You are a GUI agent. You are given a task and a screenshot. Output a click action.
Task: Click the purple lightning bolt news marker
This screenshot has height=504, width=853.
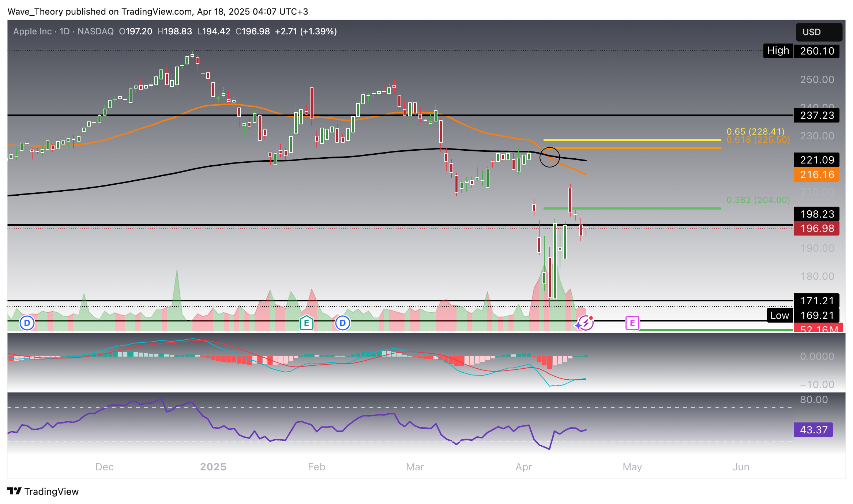click(x=586, y=323)
